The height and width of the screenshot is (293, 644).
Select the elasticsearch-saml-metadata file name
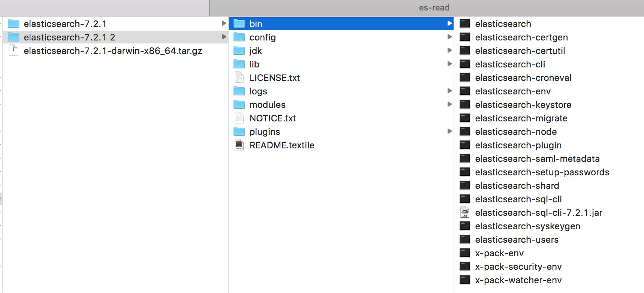point(537,159)
